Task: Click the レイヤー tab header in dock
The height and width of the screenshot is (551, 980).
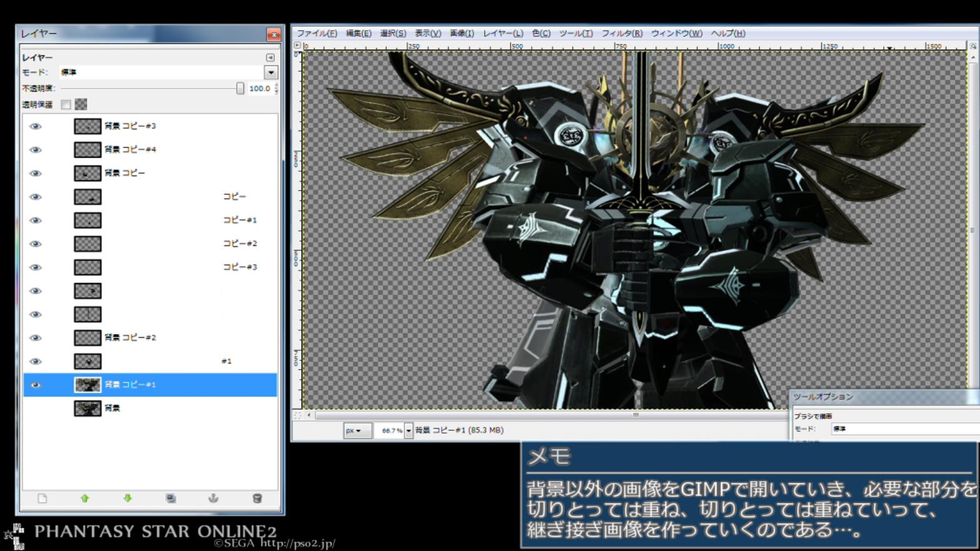Action: coord(37,57)
